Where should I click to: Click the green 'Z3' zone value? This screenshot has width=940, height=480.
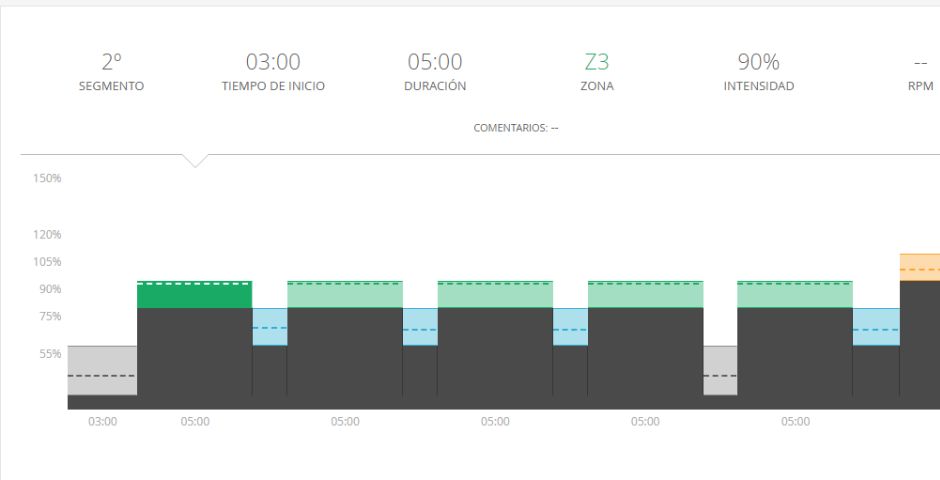tap(597, 62)
